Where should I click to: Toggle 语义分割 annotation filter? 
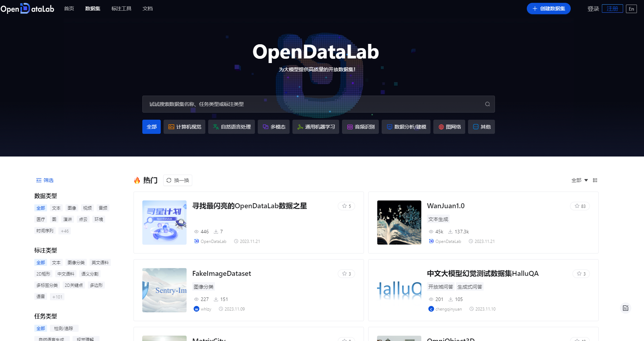[x=90, y=274]
